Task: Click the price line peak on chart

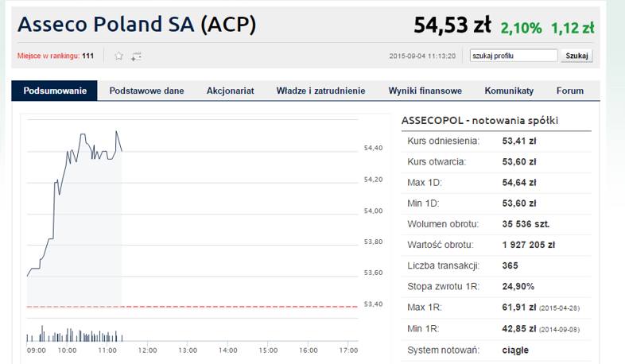Action: pyautogui.click(x=117, y=131)
